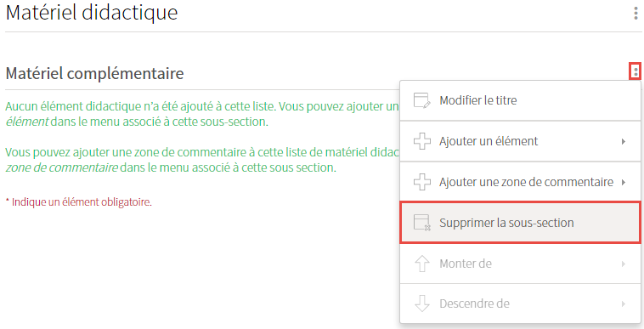This screenshot has width=644, height=329.
Task: Expand the Monter de submenu arrow
Action: pos(624,264)
